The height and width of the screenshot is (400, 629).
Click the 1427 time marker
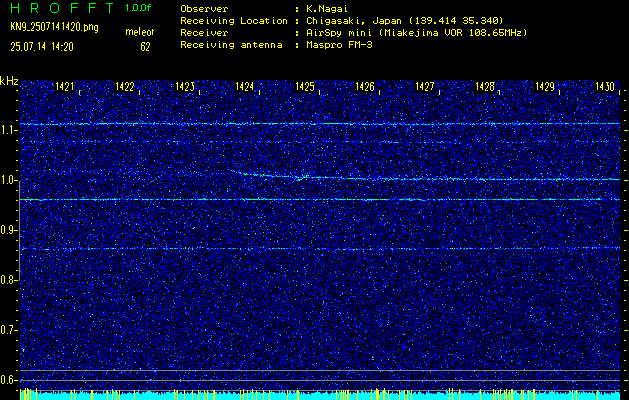coord(424,87)
